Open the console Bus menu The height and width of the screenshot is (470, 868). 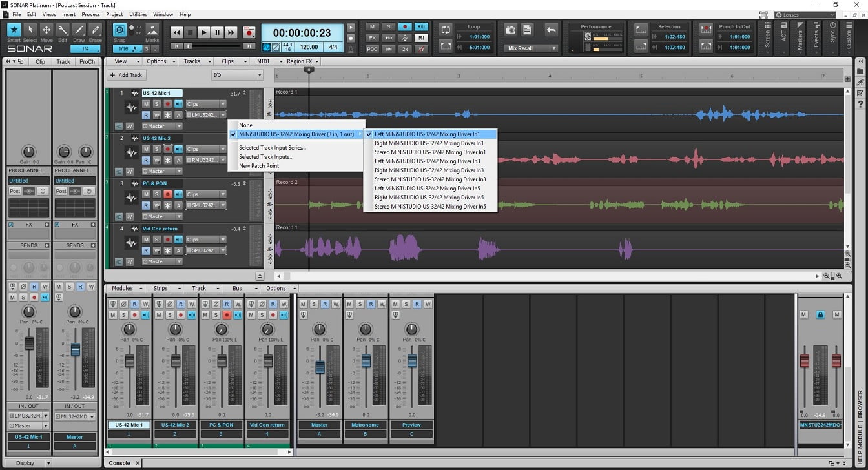click(240, 288)
